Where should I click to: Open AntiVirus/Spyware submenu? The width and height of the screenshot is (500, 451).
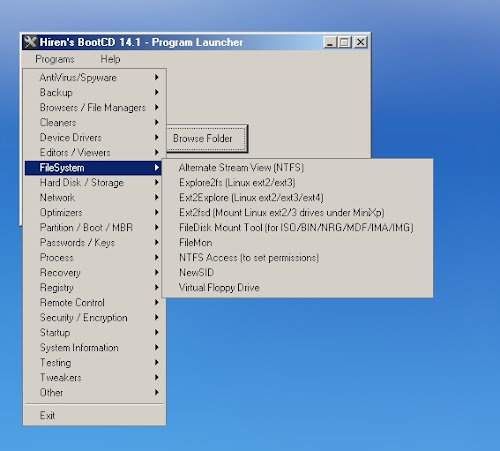[x=93, y=77]
